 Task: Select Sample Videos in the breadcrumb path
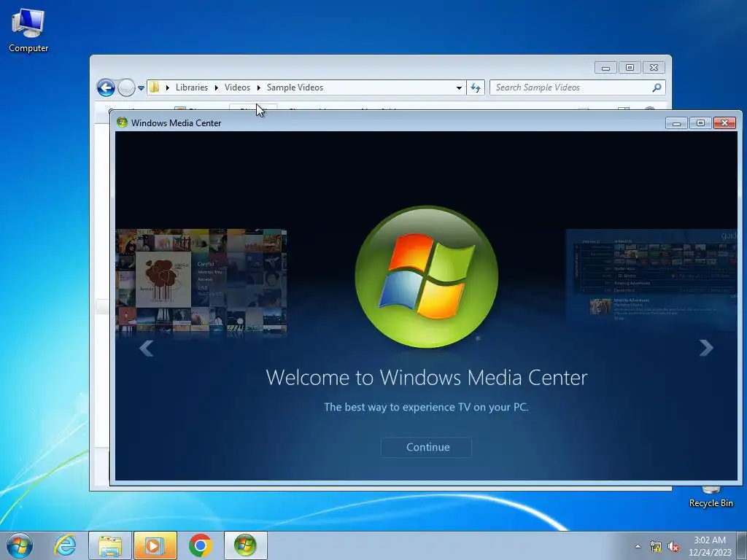[x=295, y=87]
